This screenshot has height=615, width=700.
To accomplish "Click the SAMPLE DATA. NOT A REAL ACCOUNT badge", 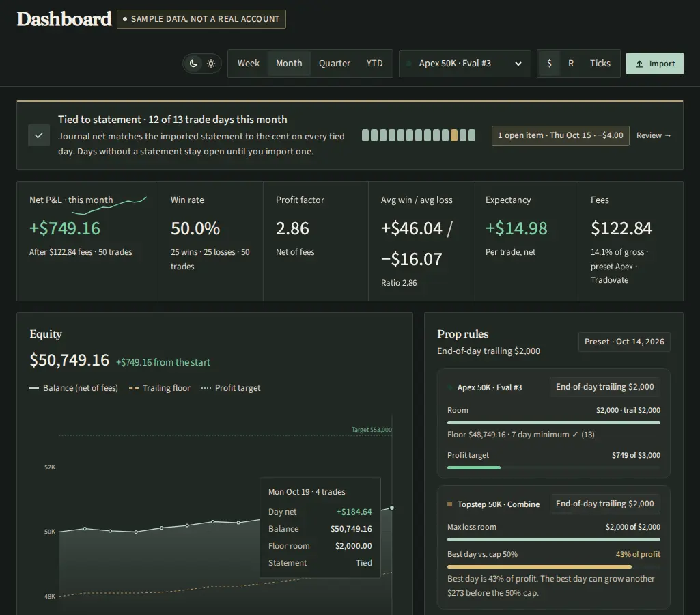I will pos(201,19).
